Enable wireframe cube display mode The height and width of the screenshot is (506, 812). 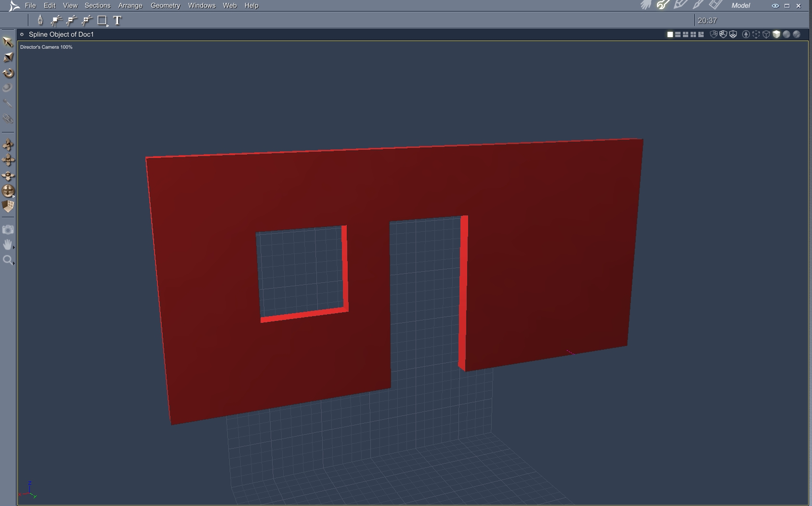point(766,34)
